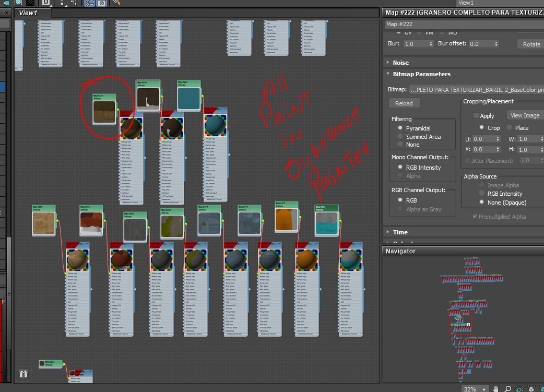Collapse the Bitmap Parameters rollout
Image resolution: width=544 pixels, height=392 pixels.
point(421,74)
